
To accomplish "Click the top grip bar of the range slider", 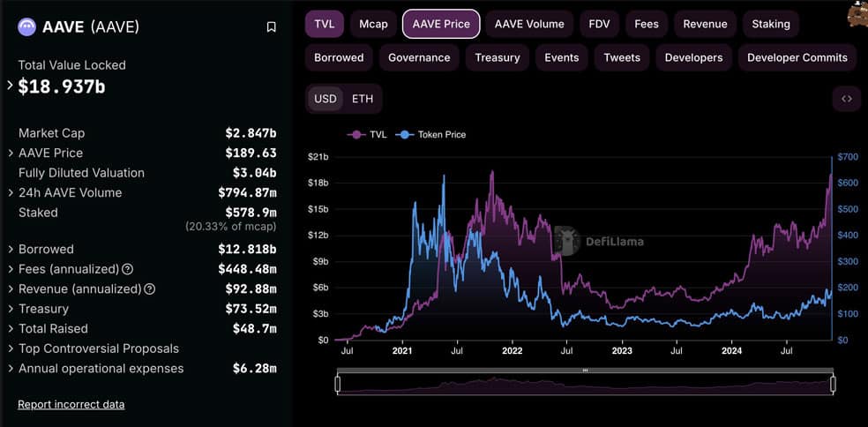I will pyautogui.click(x=585, y=370).
